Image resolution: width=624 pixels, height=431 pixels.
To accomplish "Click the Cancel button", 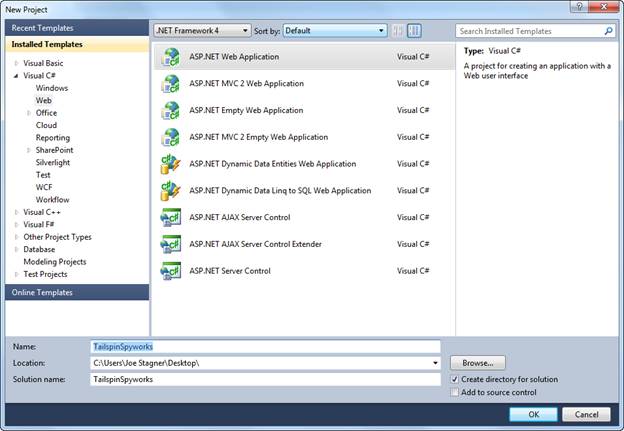I will point(586,414).
